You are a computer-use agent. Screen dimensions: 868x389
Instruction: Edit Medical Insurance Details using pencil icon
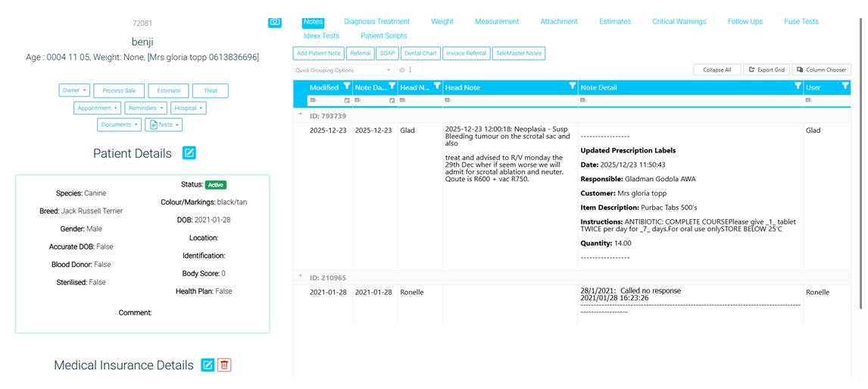point(208,365)
